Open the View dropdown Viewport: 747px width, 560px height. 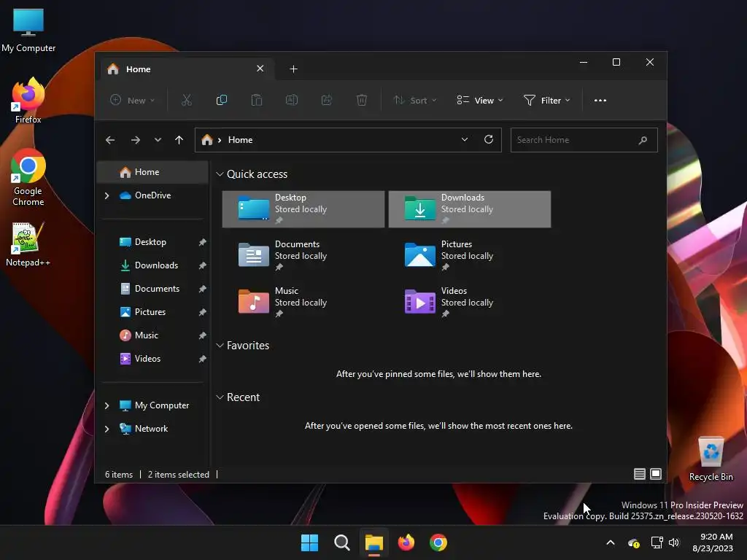click(480, 100)
